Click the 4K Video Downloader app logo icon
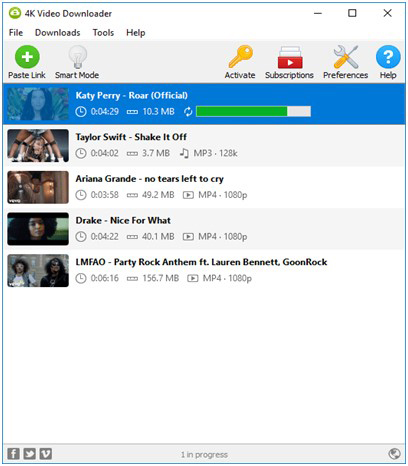Screen dimensions: 408x466 point(15,13)
